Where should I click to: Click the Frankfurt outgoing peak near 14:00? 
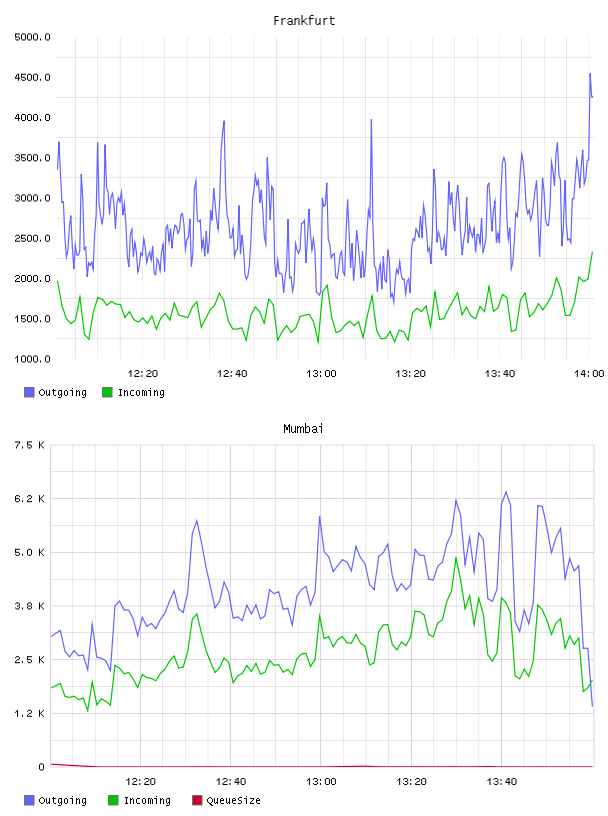click(x=590, y=74)
